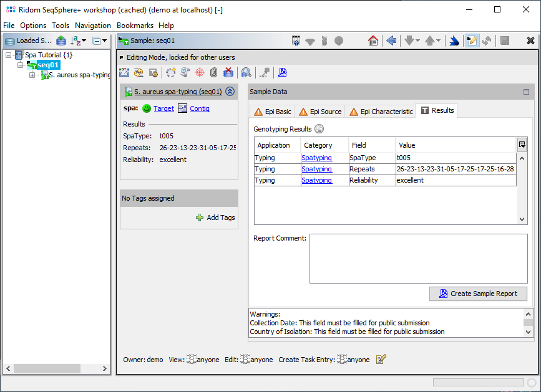
Task: Click the paperclip attachment icon
Action: (213, 72)
